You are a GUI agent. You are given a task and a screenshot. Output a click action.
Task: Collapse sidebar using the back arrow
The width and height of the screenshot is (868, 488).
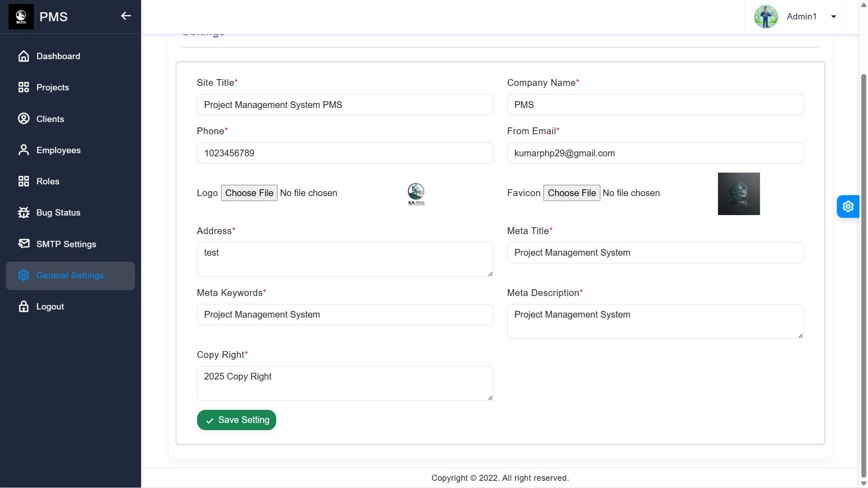coord(126,16)
